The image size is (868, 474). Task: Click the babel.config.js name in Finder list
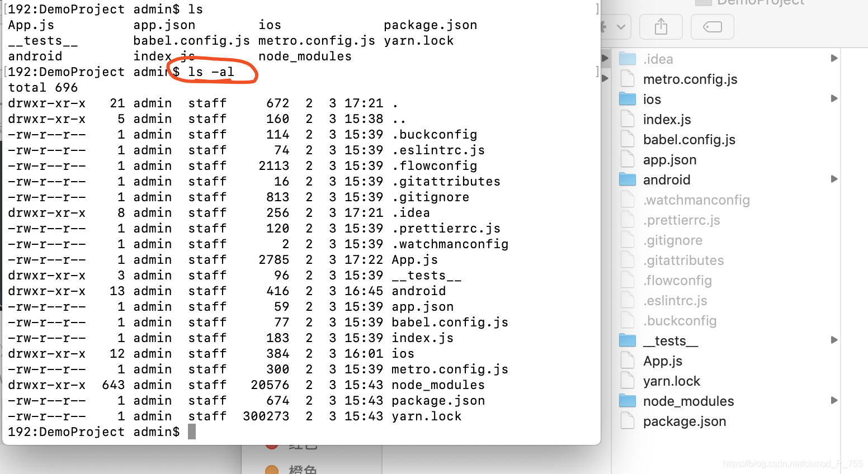tap(689, 140)
